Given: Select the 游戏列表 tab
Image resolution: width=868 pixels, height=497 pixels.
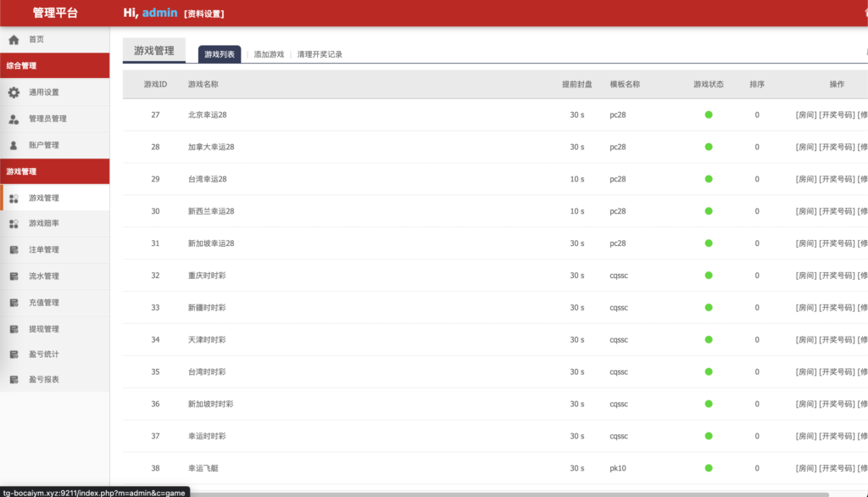Looking at the screenshot, I should 220,54.
